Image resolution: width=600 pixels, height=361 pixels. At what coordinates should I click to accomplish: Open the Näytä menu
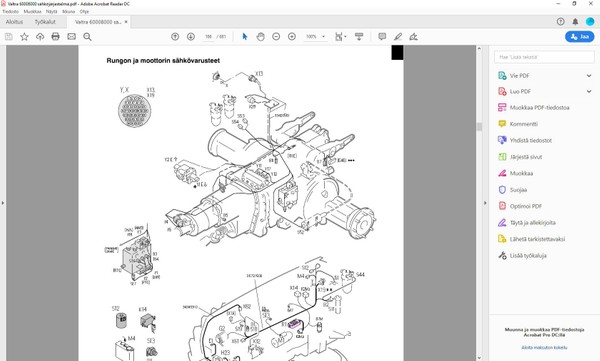[x=51, y=11]
